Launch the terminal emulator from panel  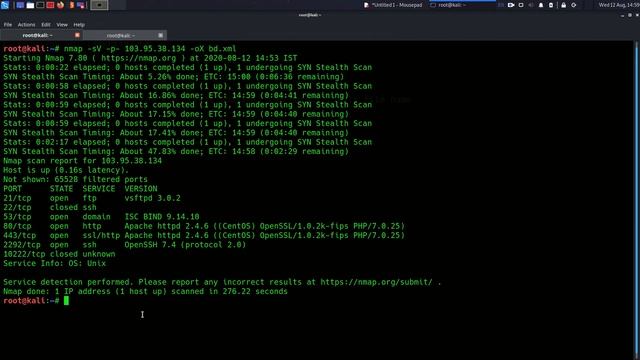click(40, 5)
